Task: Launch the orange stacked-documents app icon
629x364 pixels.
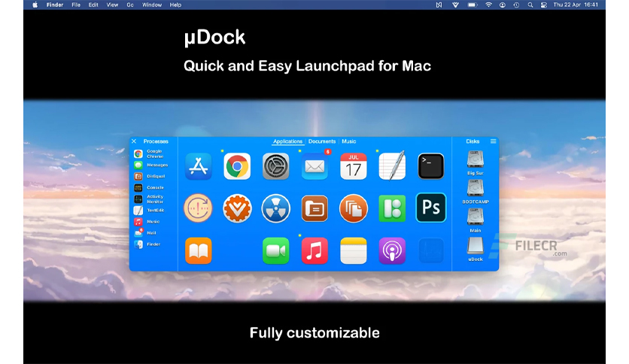Action: pos(353,208)
